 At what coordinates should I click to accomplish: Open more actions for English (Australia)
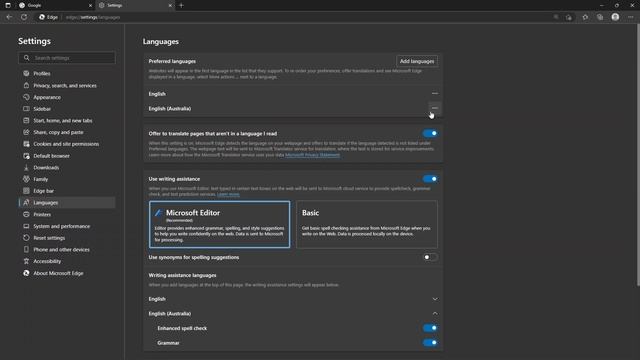(435, 108)
